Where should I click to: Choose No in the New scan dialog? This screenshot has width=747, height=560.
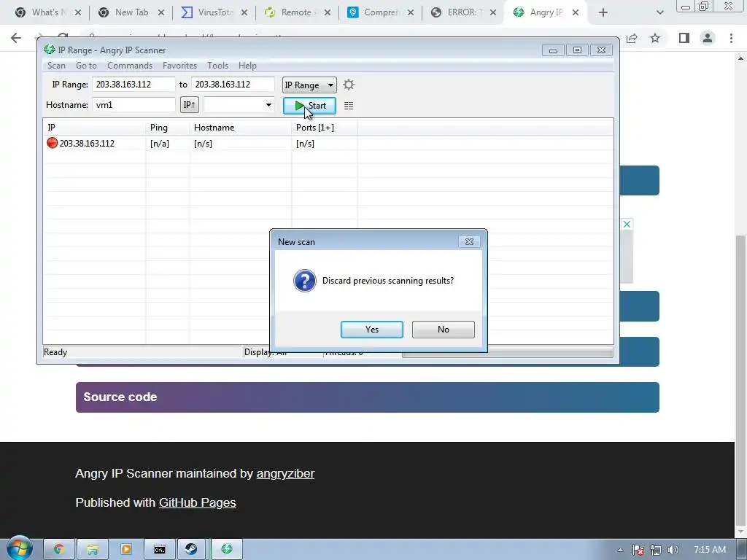444,330
